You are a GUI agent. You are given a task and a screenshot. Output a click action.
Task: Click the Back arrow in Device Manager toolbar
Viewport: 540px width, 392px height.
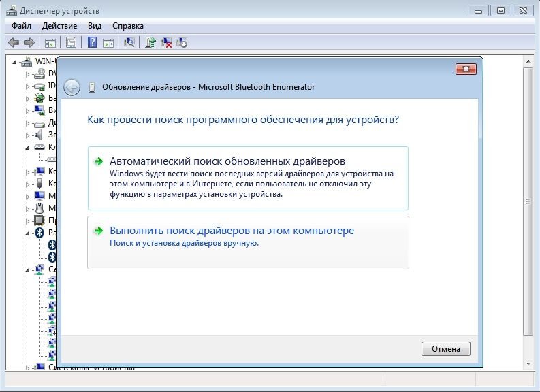14,43
